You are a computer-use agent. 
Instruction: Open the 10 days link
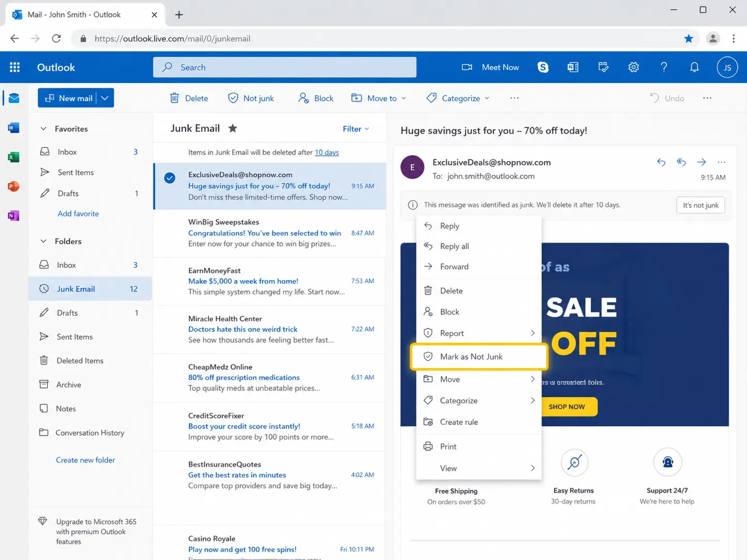(327, 153)
